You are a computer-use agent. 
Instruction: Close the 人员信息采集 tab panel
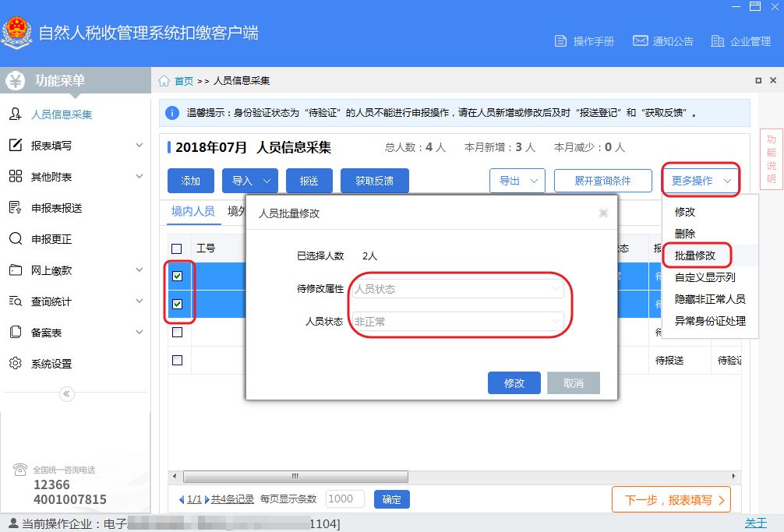773,80
